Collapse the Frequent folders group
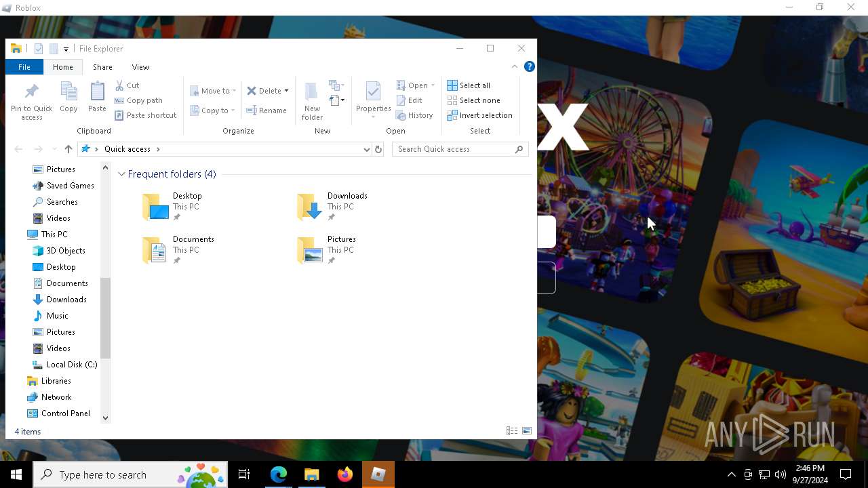868x488 pixels. pos(121,174)
